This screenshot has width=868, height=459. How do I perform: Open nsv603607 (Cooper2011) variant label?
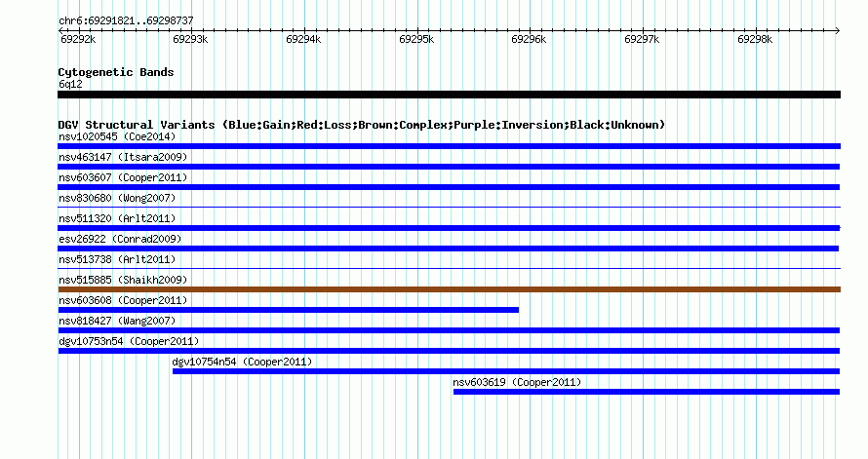click(x=123, y=177)
